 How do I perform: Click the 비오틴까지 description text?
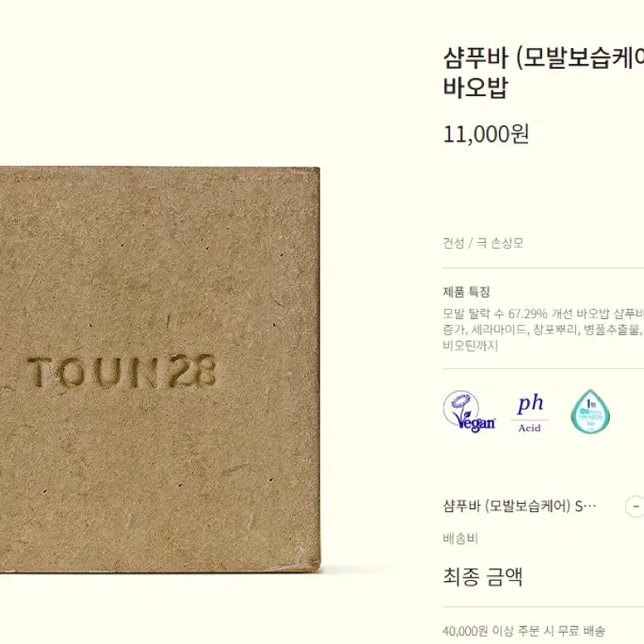point(471,346)
